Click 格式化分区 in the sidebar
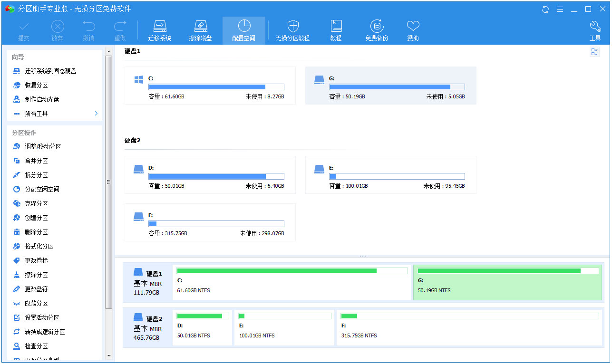This screenshot has height=364, width=612. tap(39, 247)
